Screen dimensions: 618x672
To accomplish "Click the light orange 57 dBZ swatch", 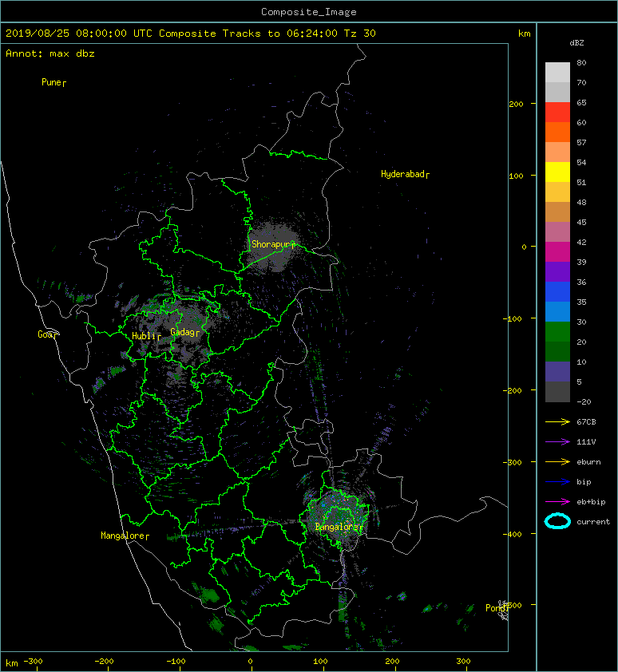I will pyautogui.click(x=557, y=152).
